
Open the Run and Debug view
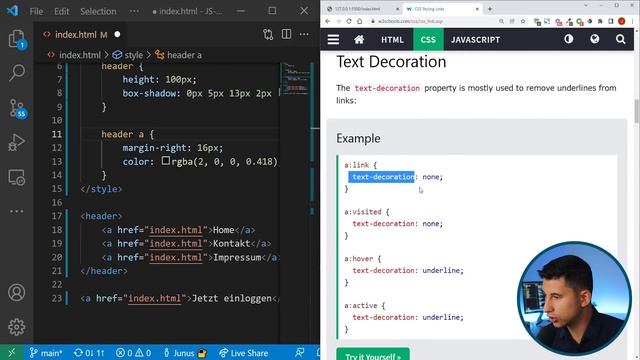tap(17, 143)
